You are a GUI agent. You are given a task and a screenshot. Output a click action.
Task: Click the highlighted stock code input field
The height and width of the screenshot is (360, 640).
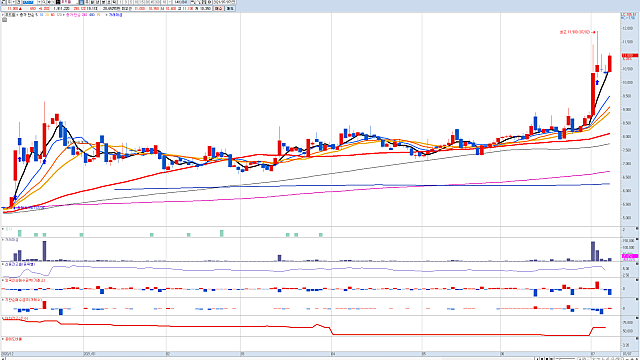[30, 2]
